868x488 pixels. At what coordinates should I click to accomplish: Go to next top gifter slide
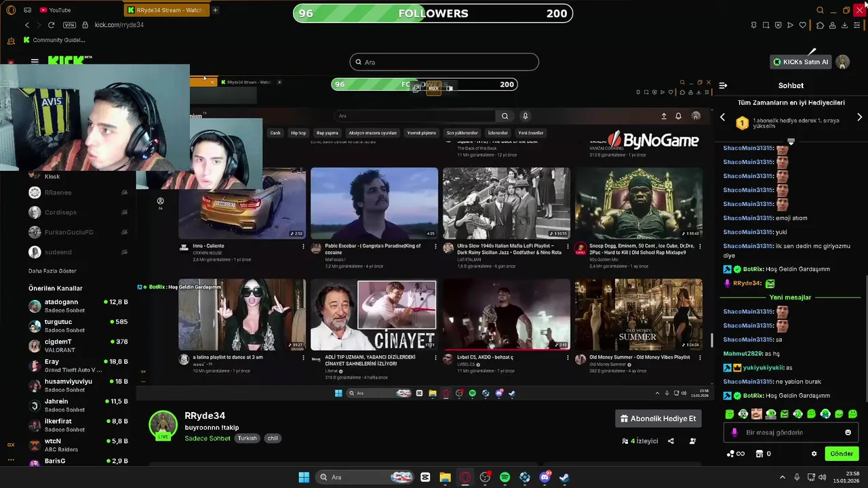click(859, 117)
